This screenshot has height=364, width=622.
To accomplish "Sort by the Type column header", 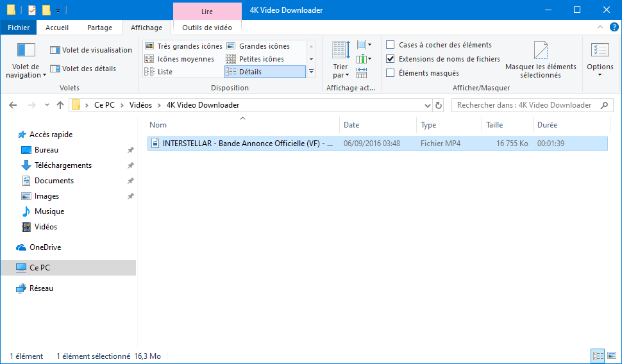I will 450,124.
